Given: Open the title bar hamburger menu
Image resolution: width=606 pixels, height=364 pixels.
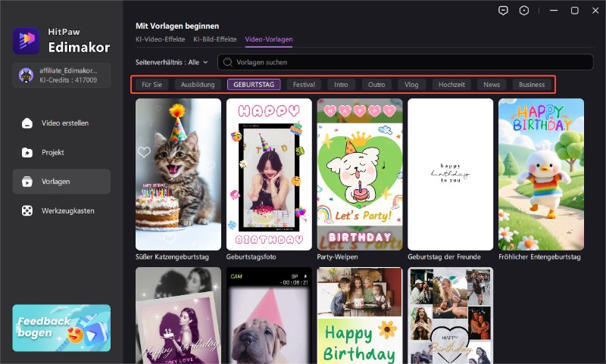Looking at the screenshot, I should [x=549, y=11].
